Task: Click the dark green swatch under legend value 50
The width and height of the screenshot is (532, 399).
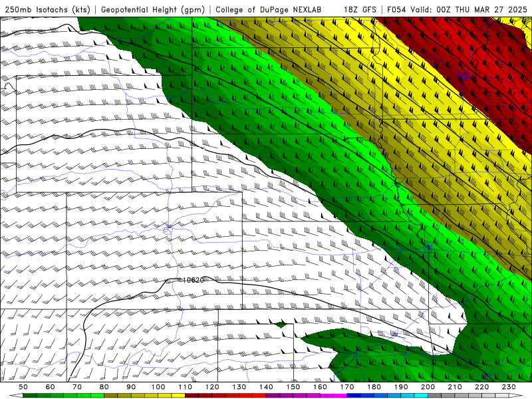Action: [x=30, y=396]
